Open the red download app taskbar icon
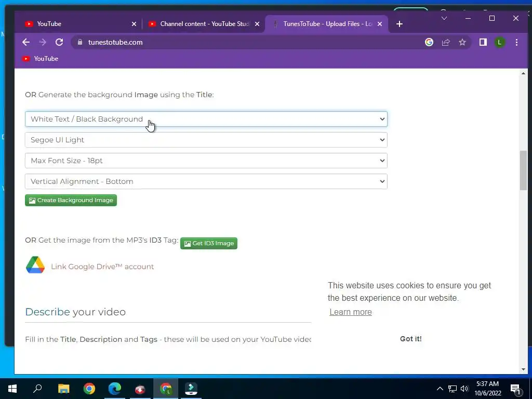This screenshot has width=532, height=399. pos(140,389)
